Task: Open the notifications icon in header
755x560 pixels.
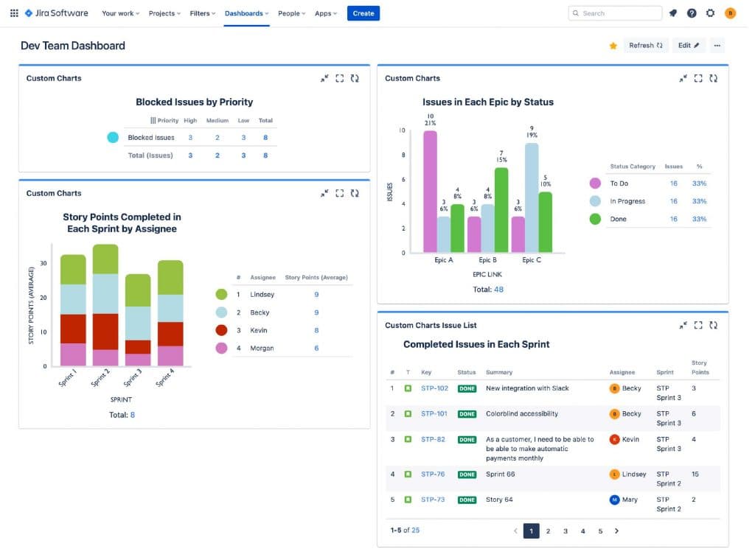Action: [x=672, y=13]
